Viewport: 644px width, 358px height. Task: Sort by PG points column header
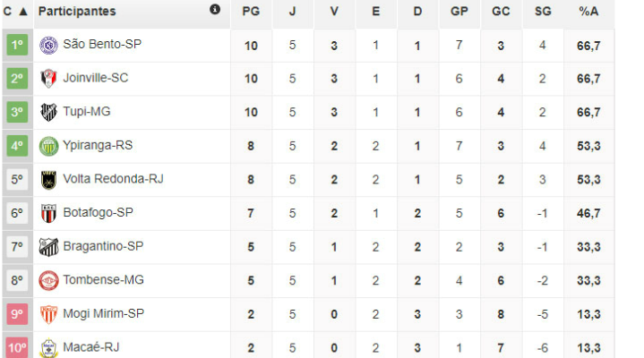pyautogui.click(x=251, y=12)
